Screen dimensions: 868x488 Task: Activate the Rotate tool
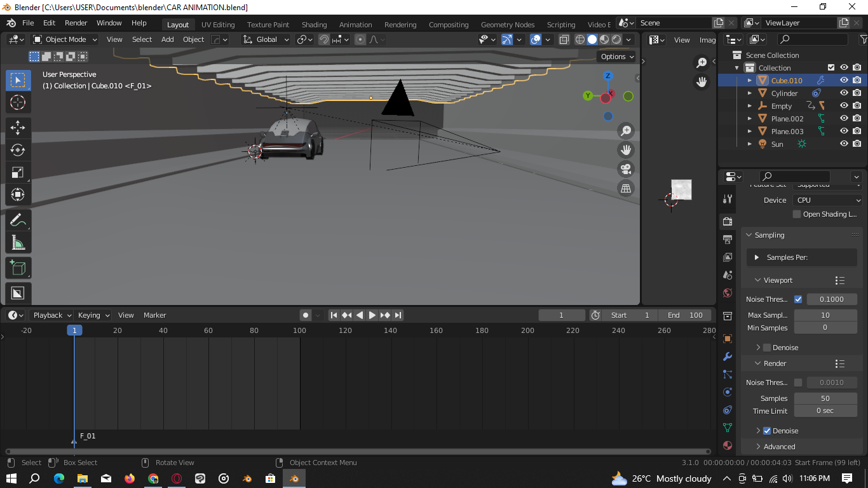(18, 150)
